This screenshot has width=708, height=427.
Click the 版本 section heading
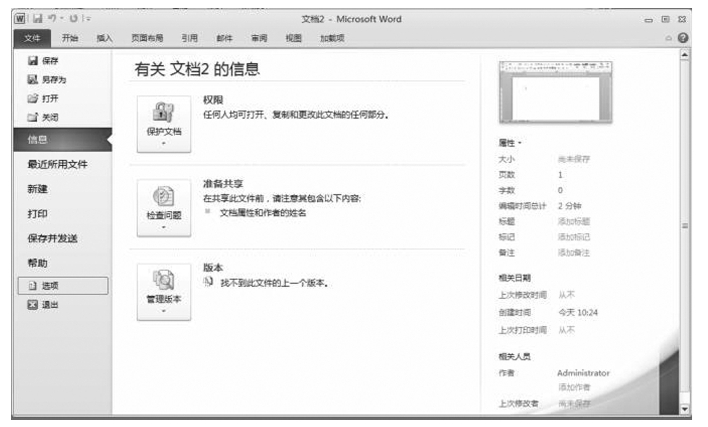pyautogui.click(x=213, y=268)
